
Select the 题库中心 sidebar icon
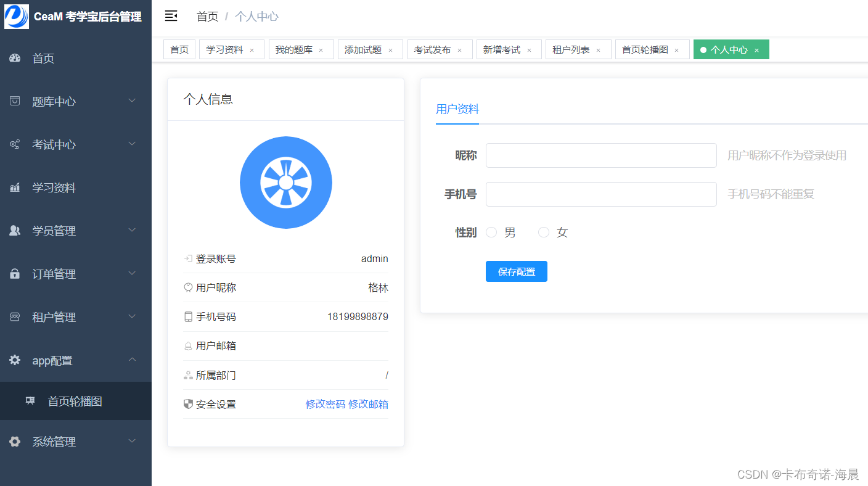pyautogui.click(x=14, y=101)
